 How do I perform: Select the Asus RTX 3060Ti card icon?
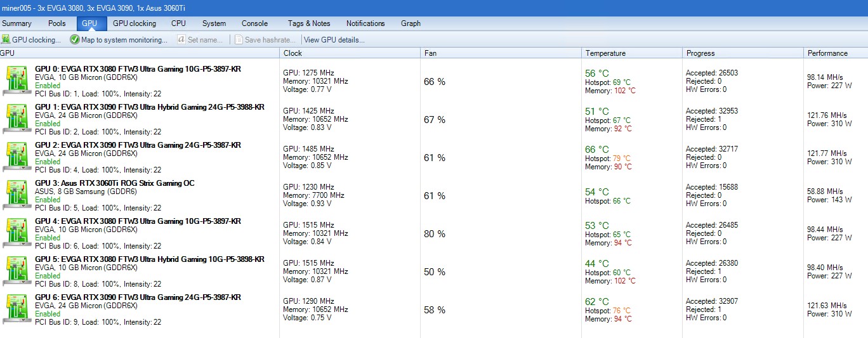coord(16,195)
